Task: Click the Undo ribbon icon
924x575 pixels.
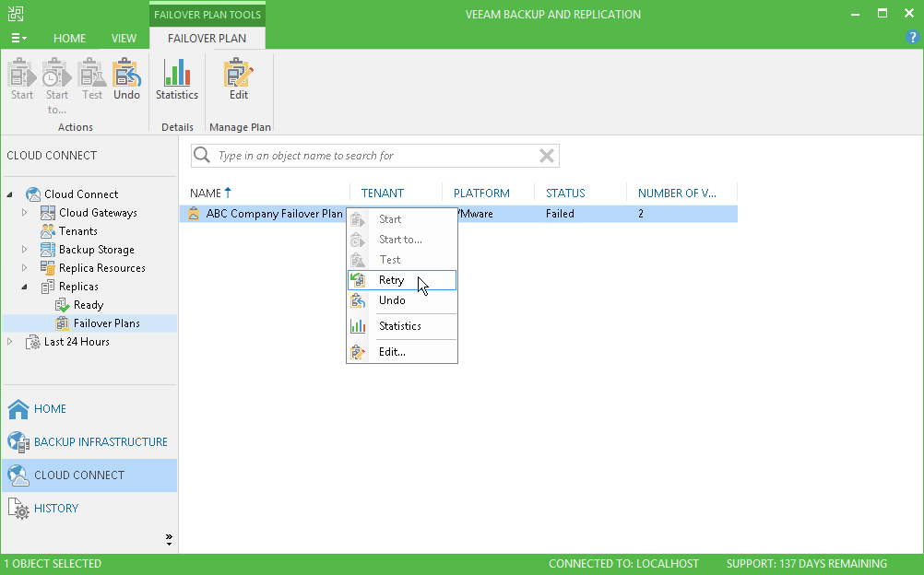Action: point(126,73)
